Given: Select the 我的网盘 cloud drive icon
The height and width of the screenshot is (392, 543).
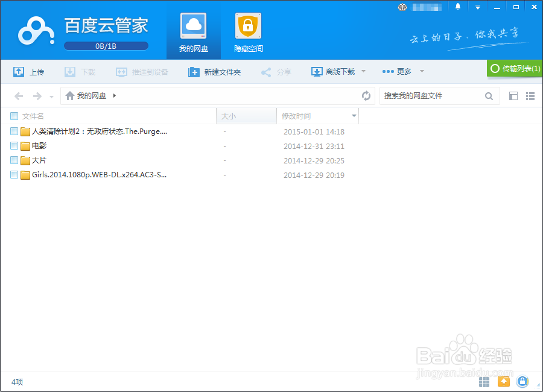Looking at the screenshot, I should pos(193,27).
